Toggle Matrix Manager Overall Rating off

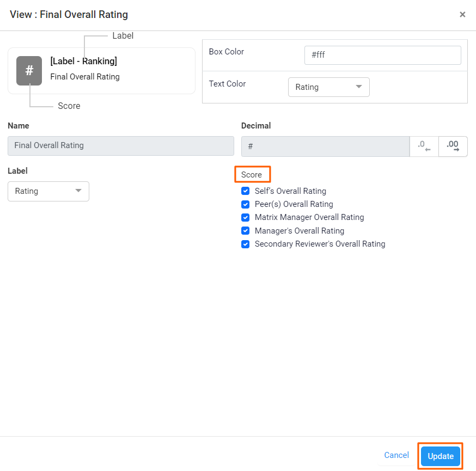pos(245,217)
